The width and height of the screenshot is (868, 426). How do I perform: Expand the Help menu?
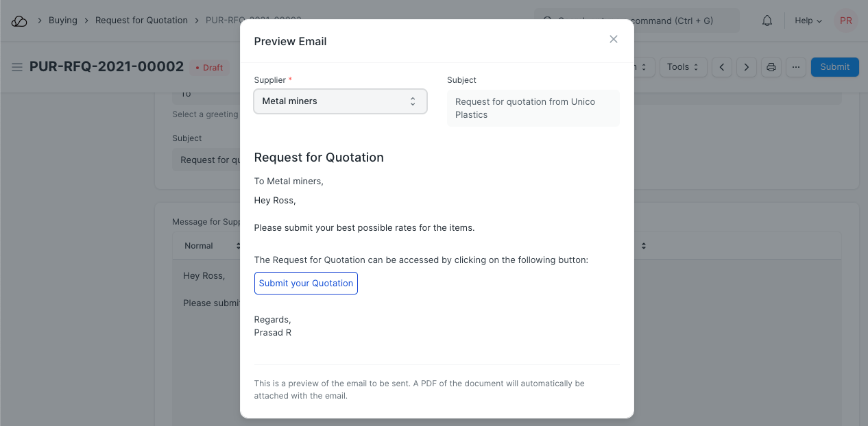(808, 21)
